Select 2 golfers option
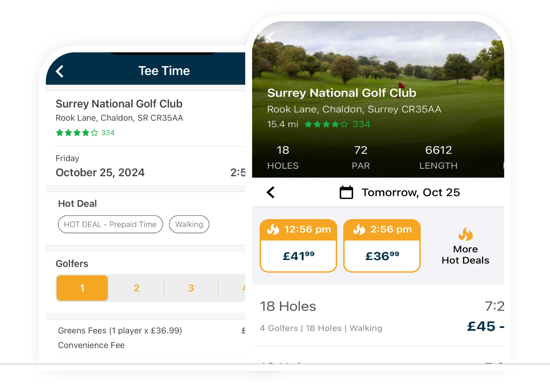The height and width of the screenshot is (392, 550). 136,288
